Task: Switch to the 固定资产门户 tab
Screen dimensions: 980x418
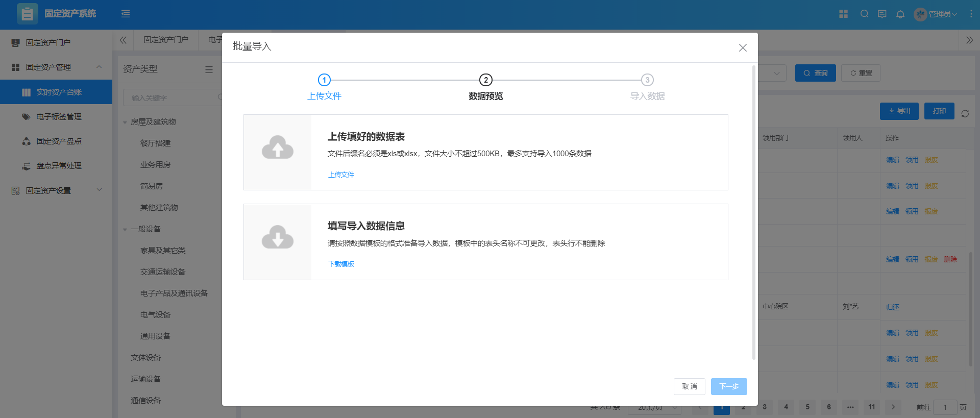Action: click(x=165, y=40)
